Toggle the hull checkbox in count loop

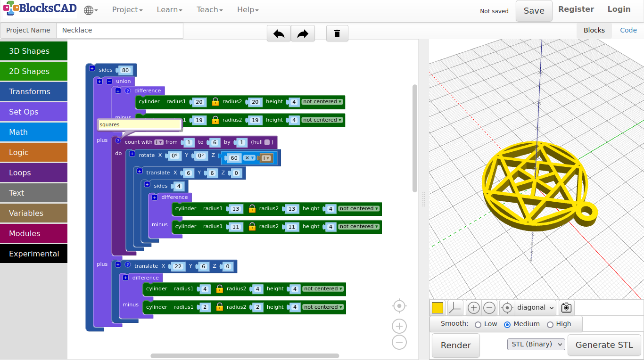pos(267,142)
